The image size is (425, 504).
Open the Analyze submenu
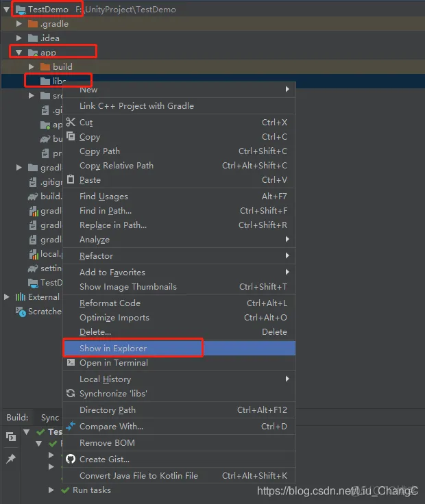point(179,240)
